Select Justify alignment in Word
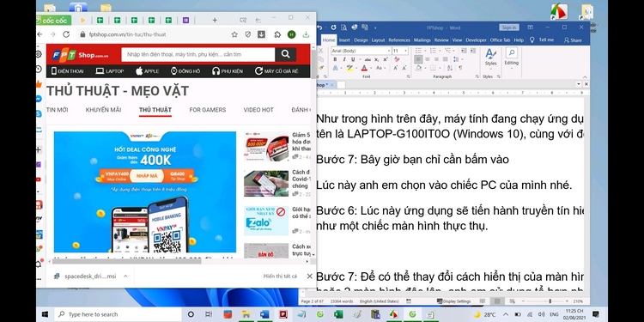 pyautogui.click(x=445, y=59)
